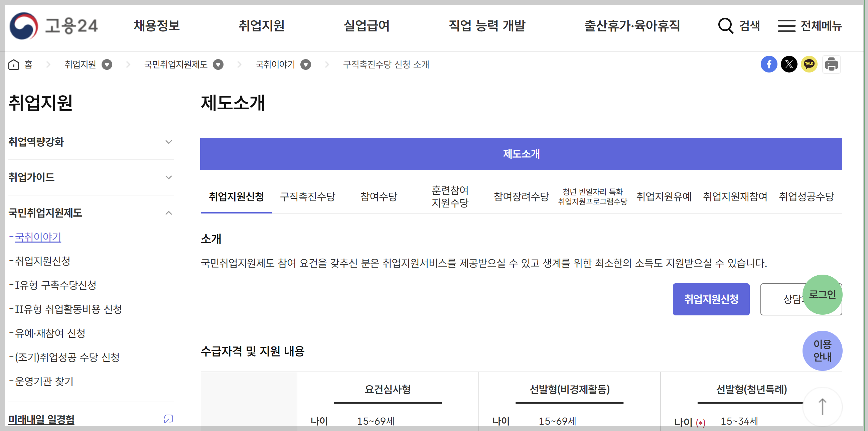
Task: Switch to the 구직촉진수당 tab
Action: pyautogui.click(x=307, y=196)
